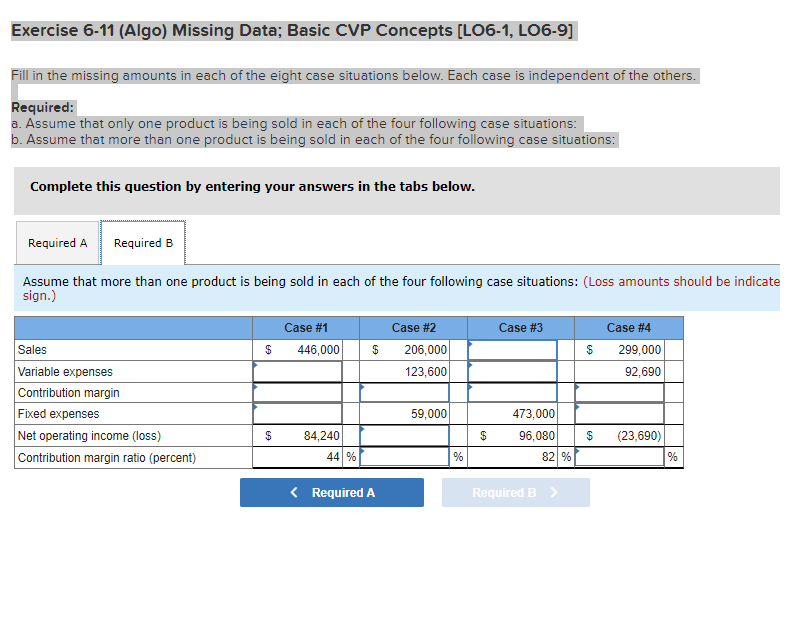Switch to the Required A tab
The image size is (801, 639).
[x=57, y=242]
